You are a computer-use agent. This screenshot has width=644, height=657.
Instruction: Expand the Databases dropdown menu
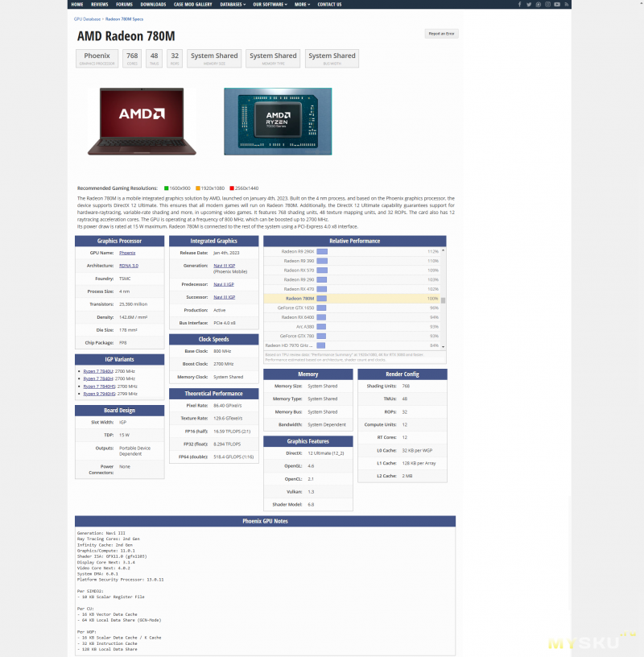click(233, 4)
